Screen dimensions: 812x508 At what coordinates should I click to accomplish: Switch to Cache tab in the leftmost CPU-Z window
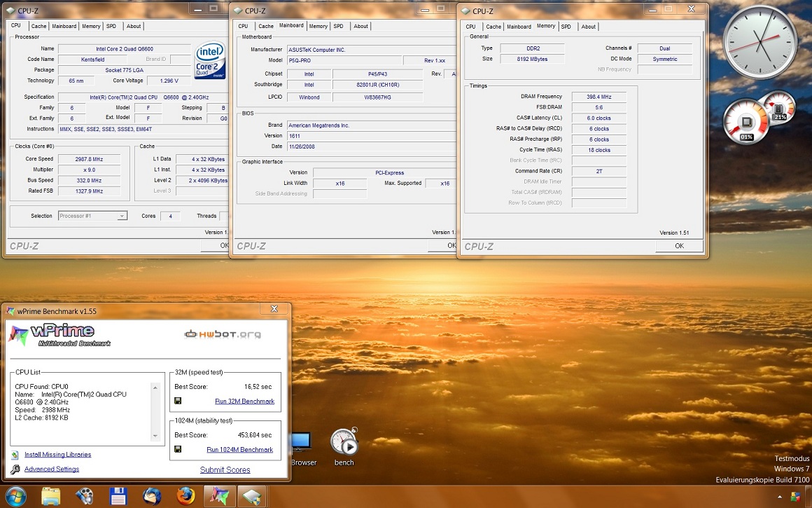click(x=38, y=26)
